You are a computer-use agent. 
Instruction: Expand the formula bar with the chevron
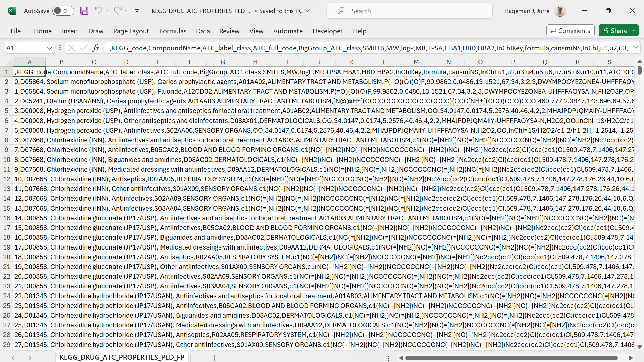[636, 48]
